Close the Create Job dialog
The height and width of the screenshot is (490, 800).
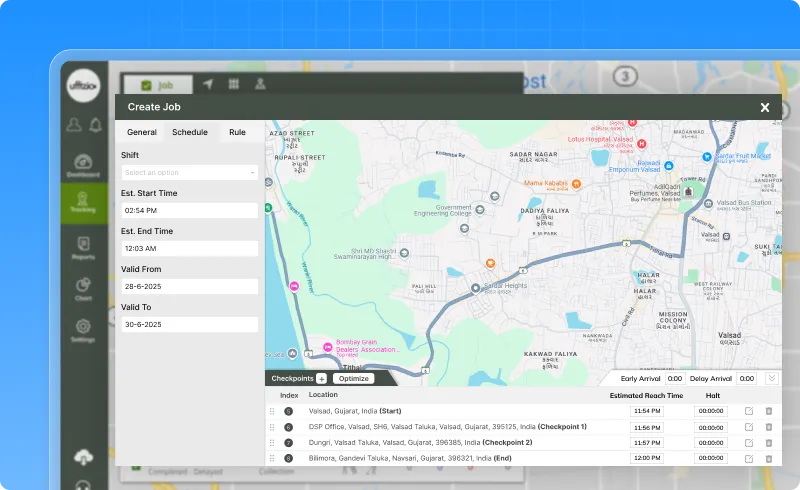[x=765, y=107]
